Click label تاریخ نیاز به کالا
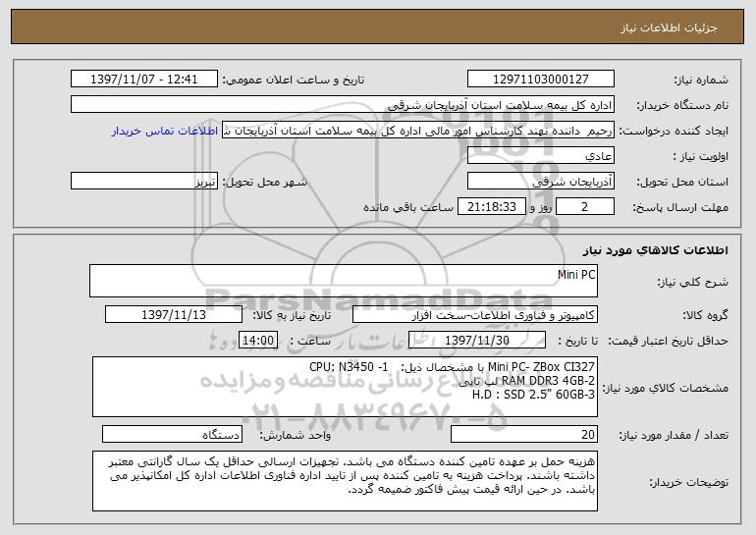Image resolution: width=756 pixels, height=535 pixels. click(292, 315)
